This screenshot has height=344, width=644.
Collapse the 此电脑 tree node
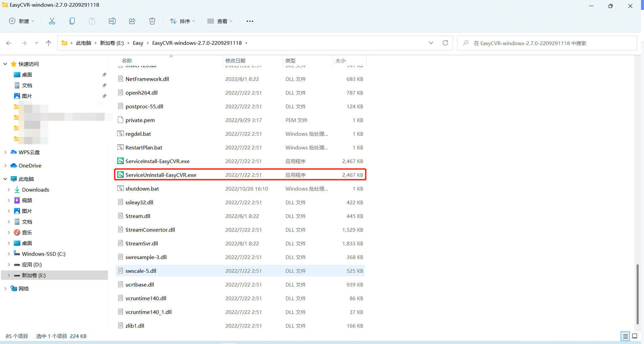pyautogui.click(x=5, y=179)
